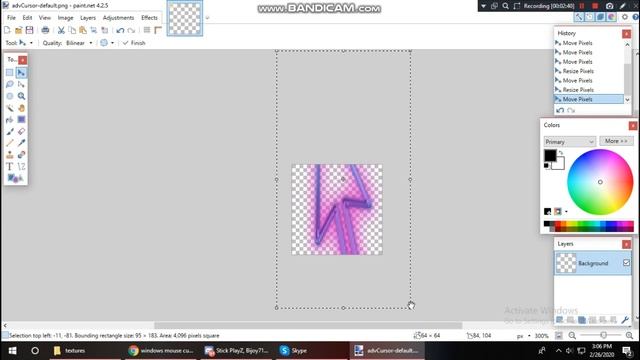This screenshot has width=640, height=360.
Task: Select the Text tool
Action: point(9,167)
